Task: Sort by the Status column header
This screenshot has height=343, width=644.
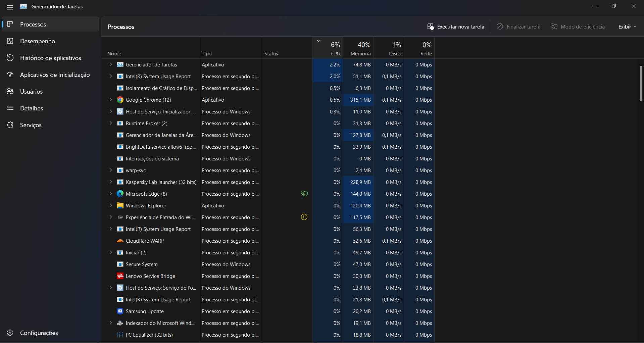Action: 287,48
